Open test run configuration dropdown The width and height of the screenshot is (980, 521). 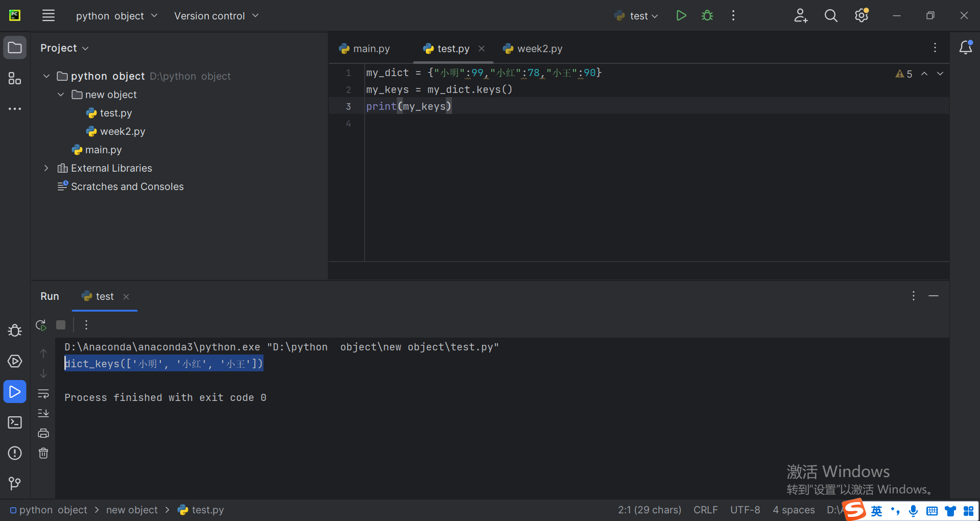(637, 16)
